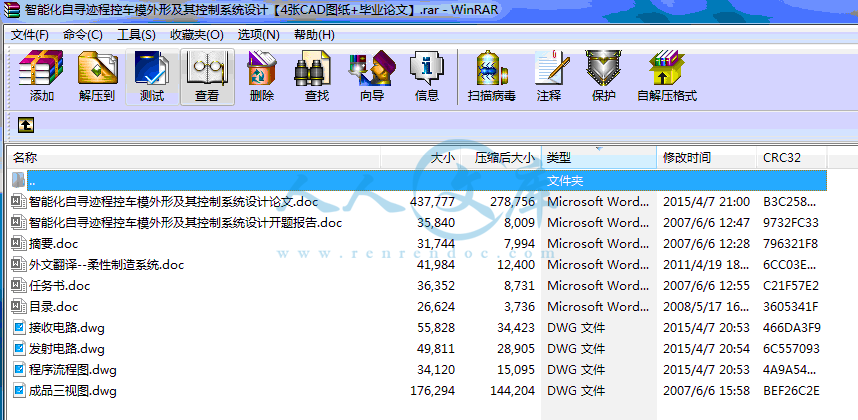Click the DWG icon of 程序流程图.dwg
858x420 pixels.
pyautogui.click(x=20, y=370)
